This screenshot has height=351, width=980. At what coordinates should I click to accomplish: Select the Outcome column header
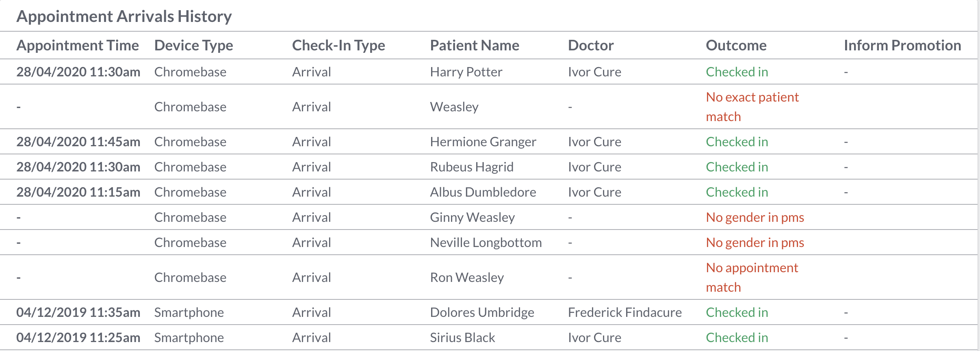736,45
